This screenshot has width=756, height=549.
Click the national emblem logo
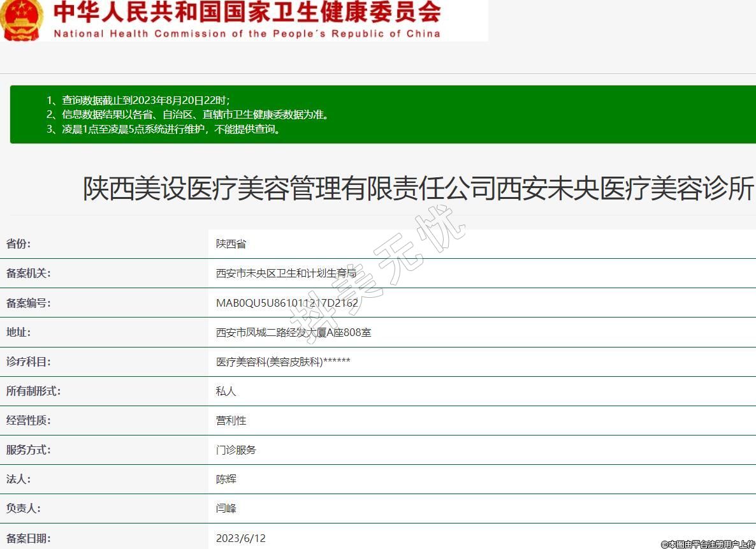point(21,19)
